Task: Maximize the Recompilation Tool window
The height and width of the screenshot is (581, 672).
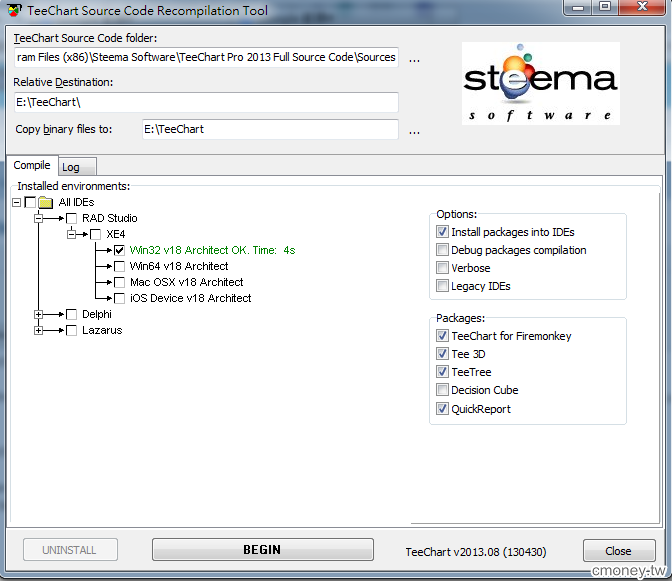Action: (605, 7)
